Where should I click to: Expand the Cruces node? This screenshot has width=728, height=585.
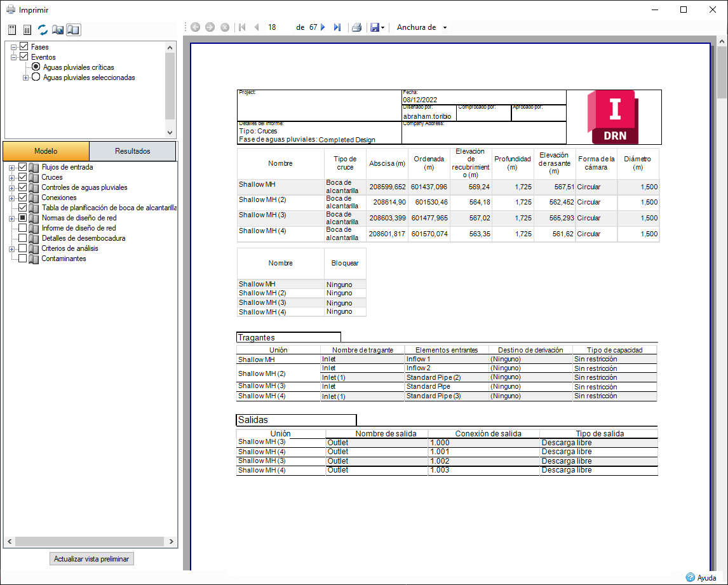point(11,178)
